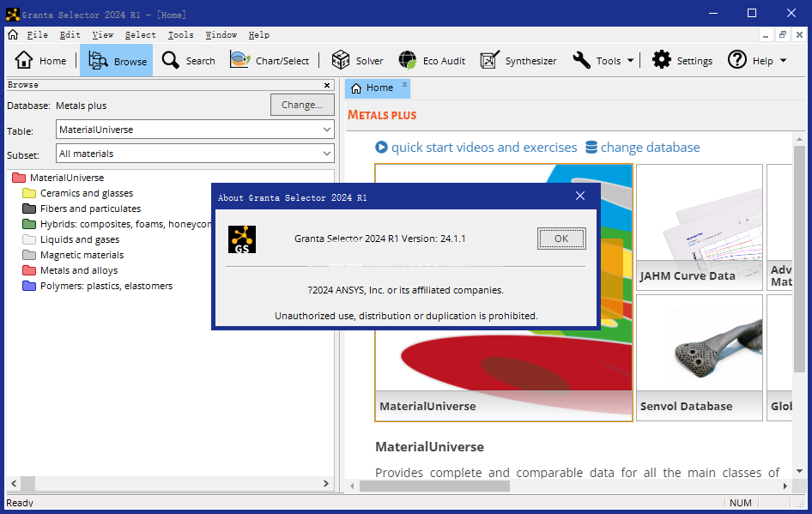
Task: Select Magnetic materials in tree
Action: pyautogui.click(x=82, y=255)
